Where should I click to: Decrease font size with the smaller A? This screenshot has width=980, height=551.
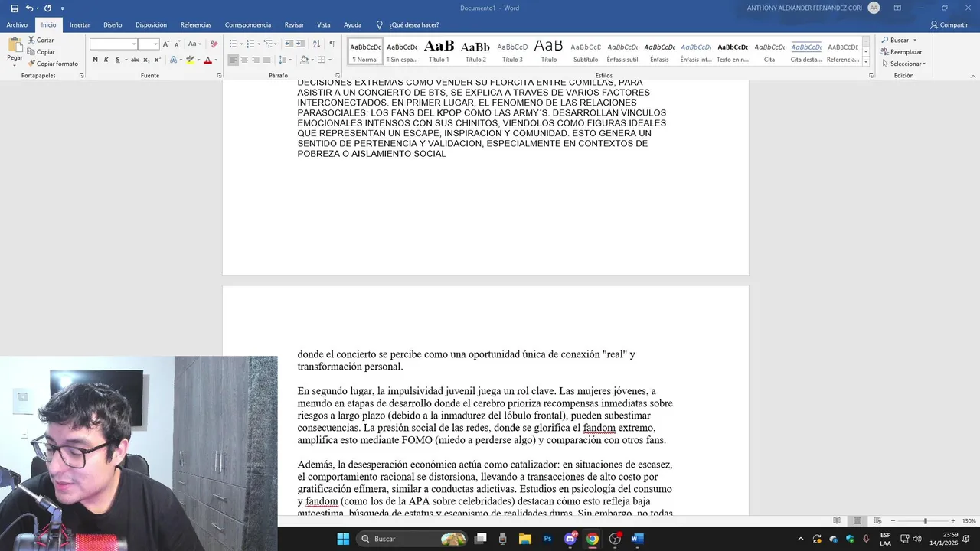click(176, 44)
